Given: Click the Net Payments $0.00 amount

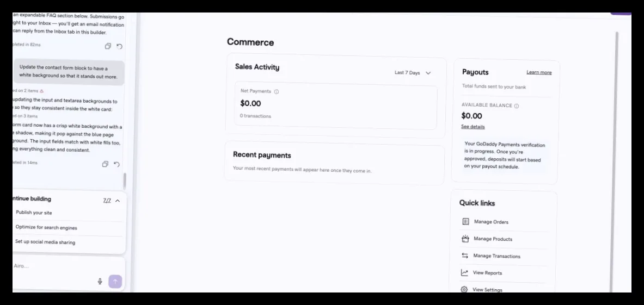Looking at the screenshot, I should pyautogui.click(x=250, y=103).
